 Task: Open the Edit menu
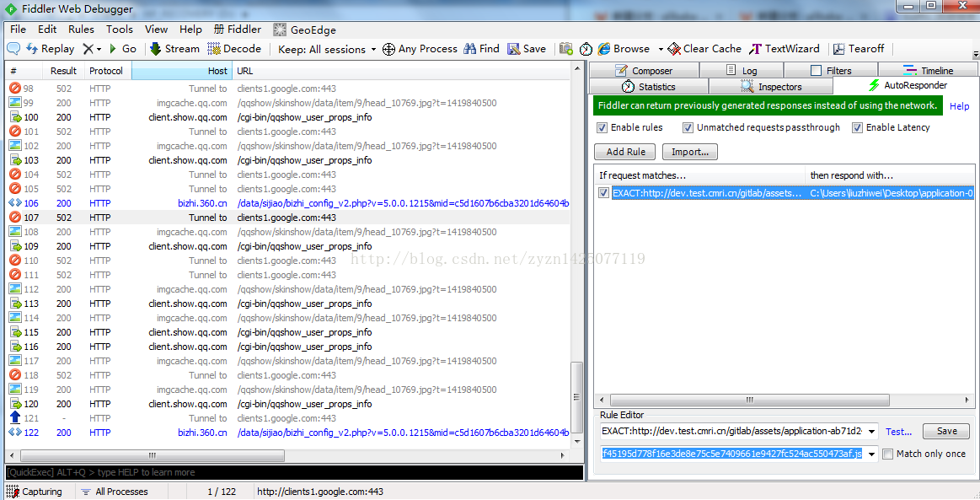click(x=47, y=30)
